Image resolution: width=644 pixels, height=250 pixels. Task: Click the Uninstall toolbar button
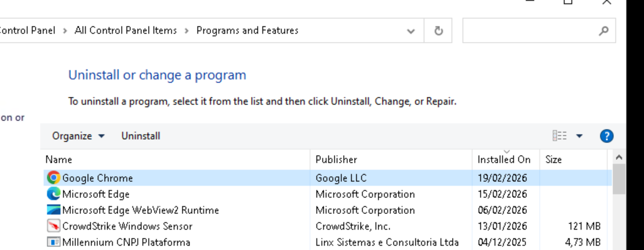[141, 136]
